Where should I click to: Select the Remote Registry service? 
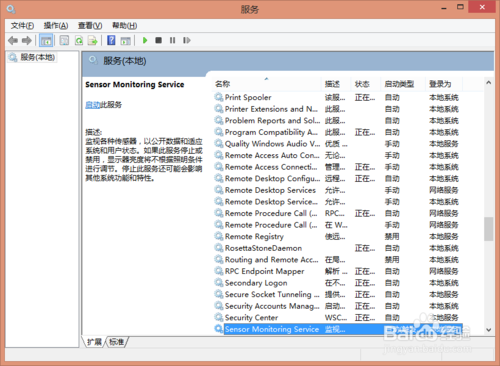(337, 237)
